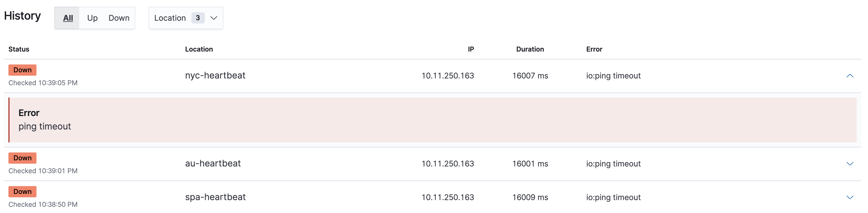The width and height of the screenshot is (868, 213).
Task: Select the Down status filter
Action: [x=119, y=18]
